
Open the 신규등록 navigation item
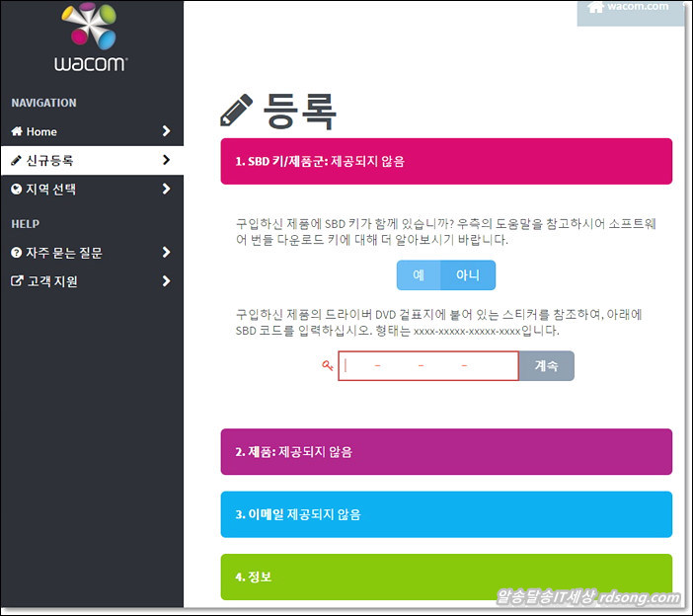pyautogui.click(x=50, y=160)
